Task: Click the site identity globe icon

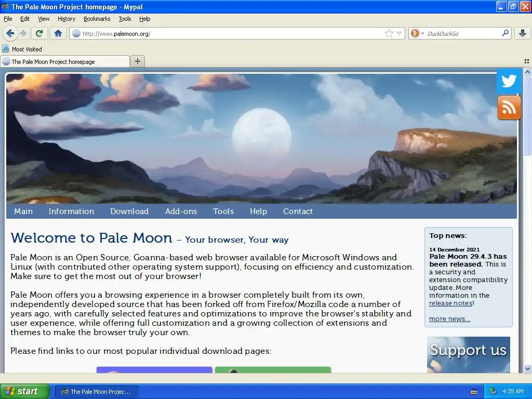Action: [76, 33]
